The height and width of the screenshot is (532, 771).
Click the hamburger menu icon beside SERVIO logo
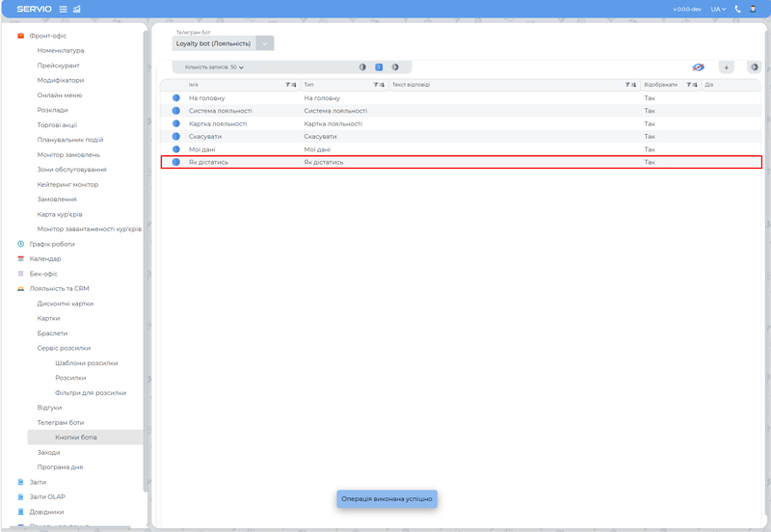point(64,9)
